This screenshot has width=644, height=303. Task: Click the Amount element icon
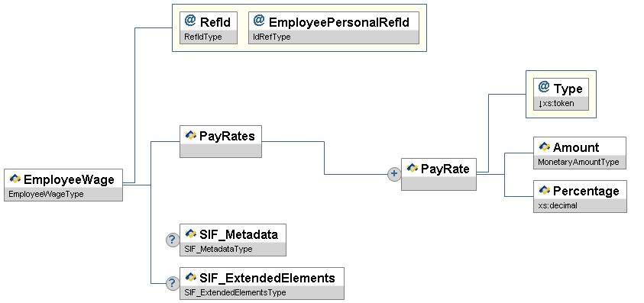pos(545,147)
